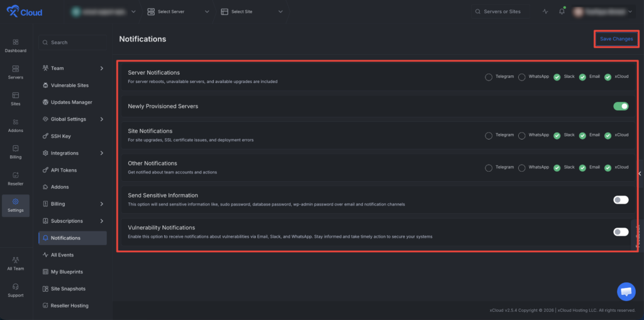Enable the Vulnerability Notifications toggle

tap(621, 232)
